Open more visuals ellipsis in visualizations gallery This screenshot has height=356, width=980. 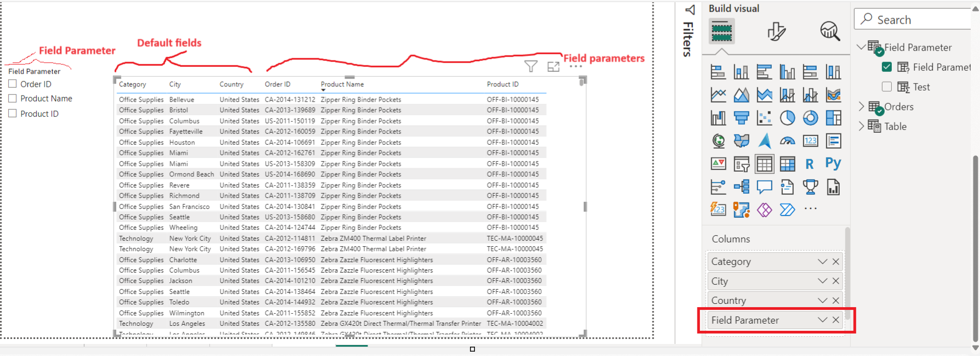810,208
